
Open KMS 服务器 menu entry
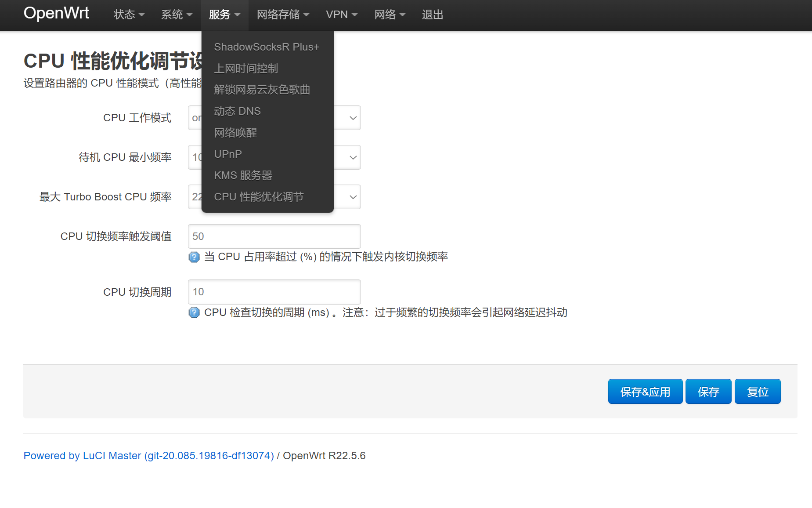coord(243,175)
